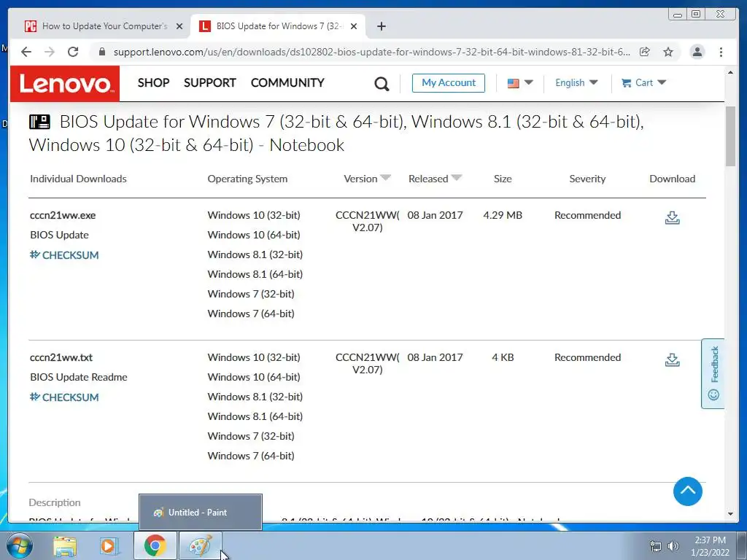Open Windows Media Player from taskbar
This screenshot has width=747, height=560.
click(x=109, y=546)
